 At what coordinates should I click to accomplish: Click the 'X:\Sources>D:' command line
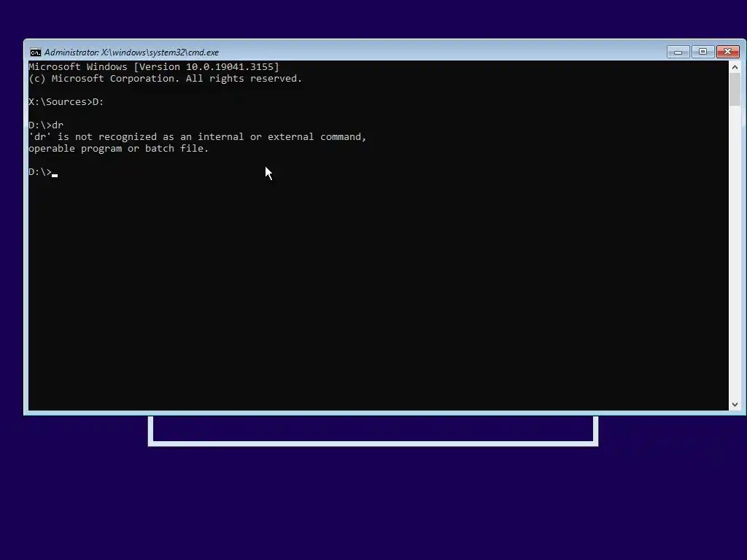(66, 102)
